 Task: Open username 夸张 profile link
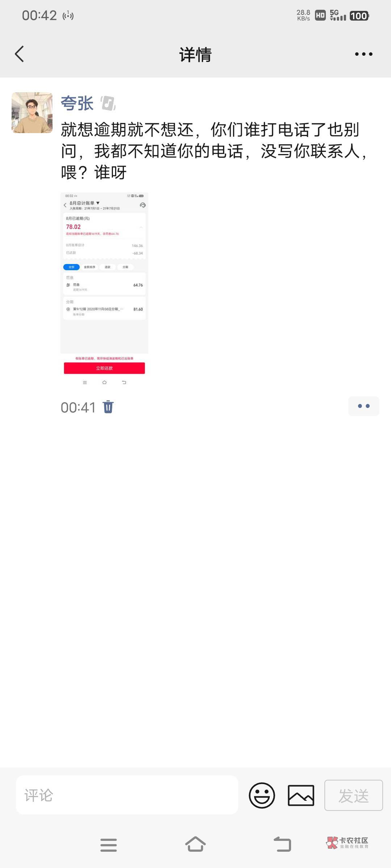pos(77,103)
